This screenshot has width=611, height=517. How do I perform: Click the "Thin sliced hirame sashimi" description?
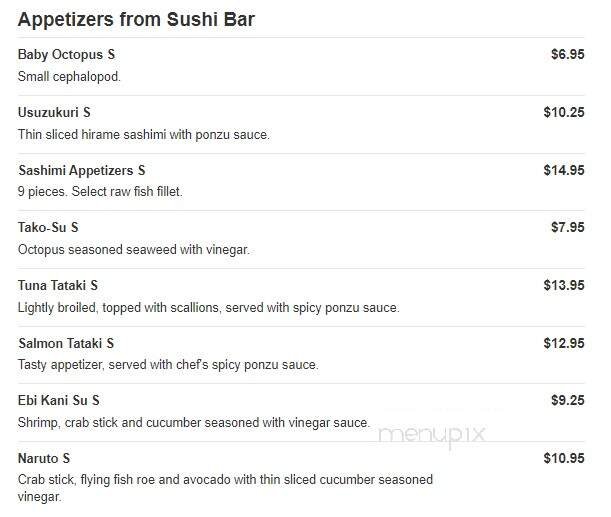pyautogui.click(x=144, y=134)
